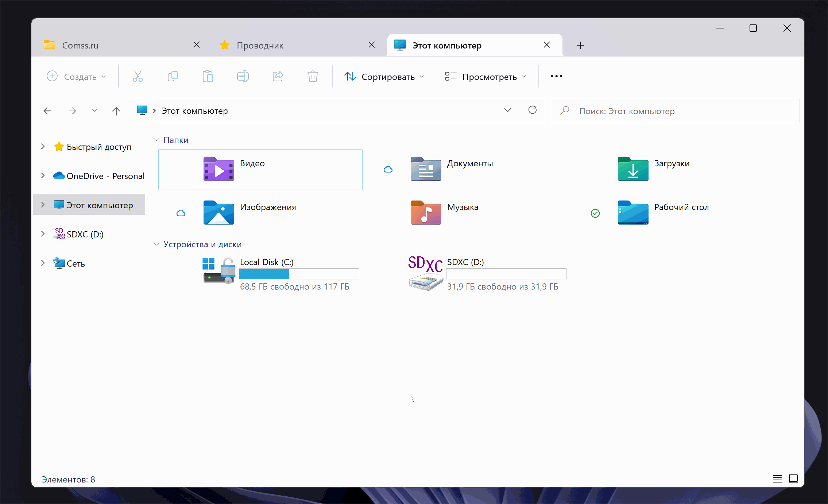
Task: Go up one folder level
Action: [116, 111]
